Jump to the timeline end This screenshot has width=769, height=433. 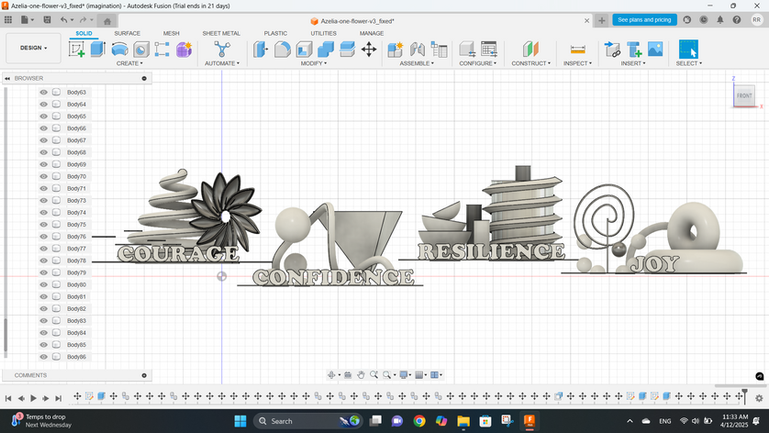(x=58, y=398)
